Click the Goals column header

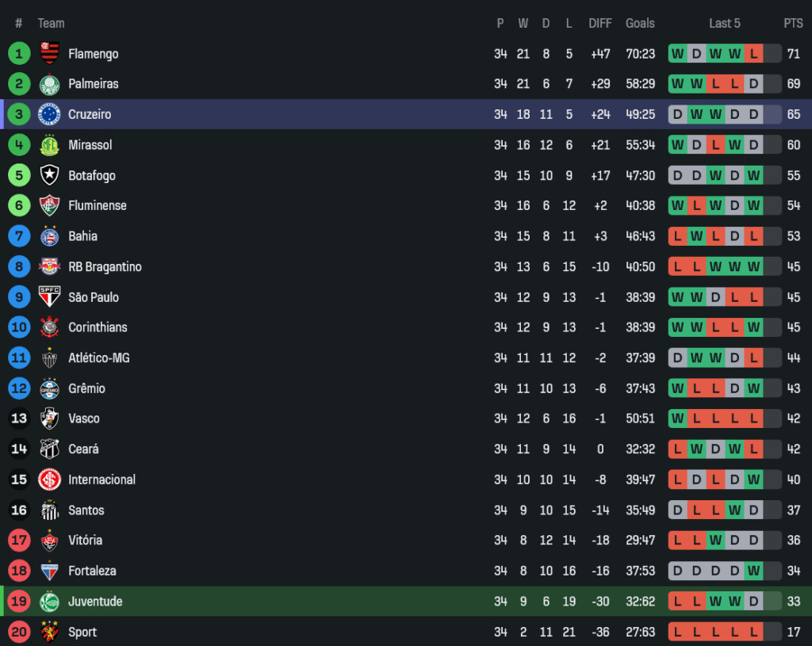pyautogui.click(x=640, y=23)
